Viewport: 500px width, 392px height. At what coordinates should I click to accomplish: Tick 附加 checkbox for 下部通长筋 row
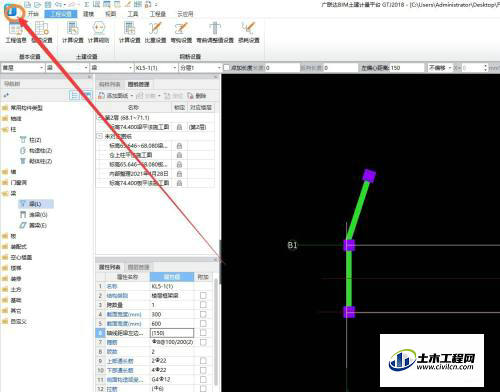tap(203, 370)
